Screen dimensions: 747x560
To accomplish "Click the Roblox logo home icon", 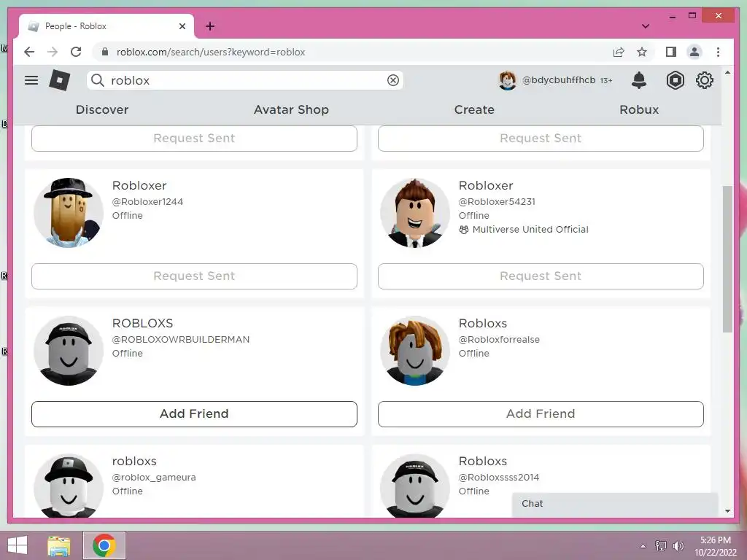I will 60,80.
